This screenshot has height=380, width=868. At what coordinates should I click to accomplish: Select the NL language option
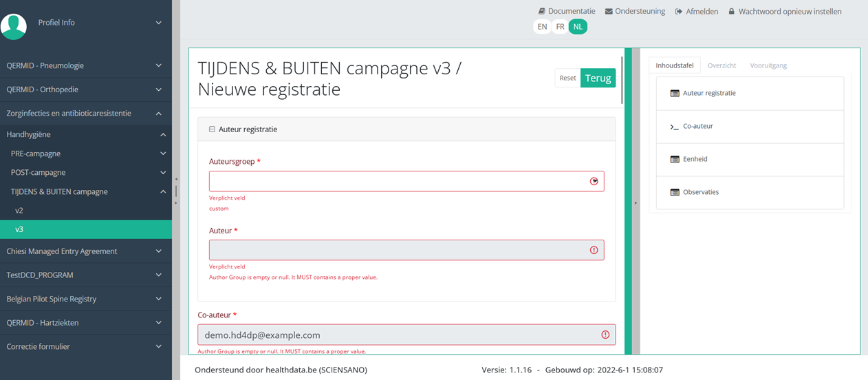tap(578, 27)
